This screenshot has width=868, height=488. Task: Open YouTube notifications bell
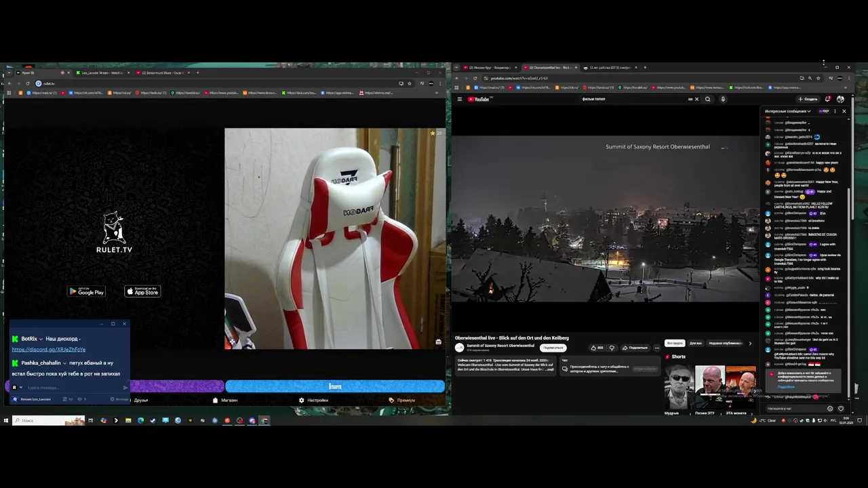pos(828,99)
